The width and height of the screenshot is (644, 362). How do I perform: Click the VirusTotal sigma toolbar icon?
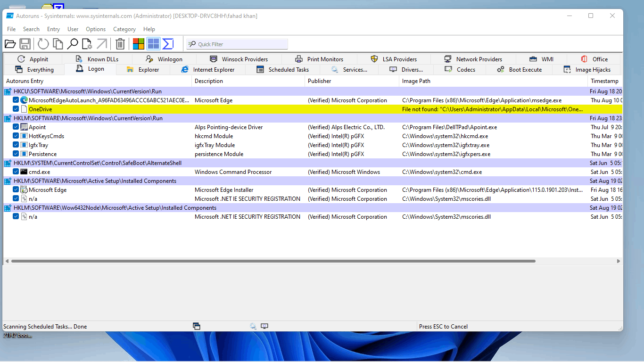coord(168,44)
